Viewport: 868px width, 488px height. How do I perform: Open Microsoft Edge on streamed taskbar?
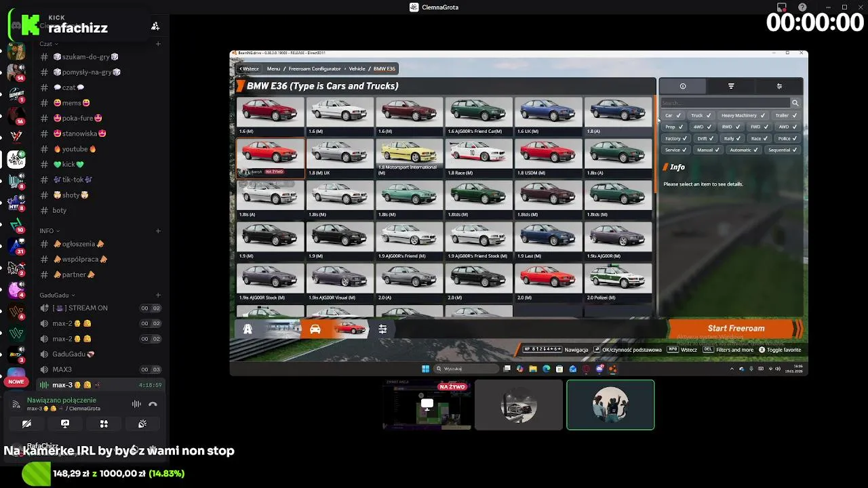tap(546, 369)
